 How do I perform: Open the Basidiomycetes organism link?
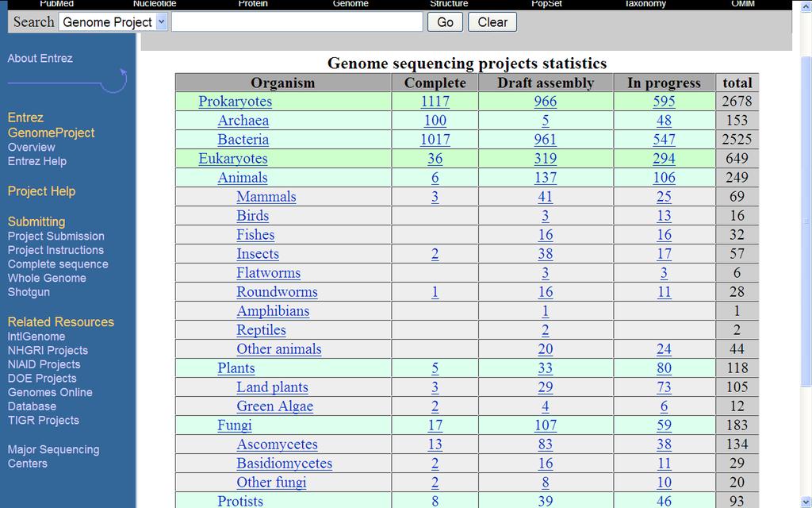(285, 464)
